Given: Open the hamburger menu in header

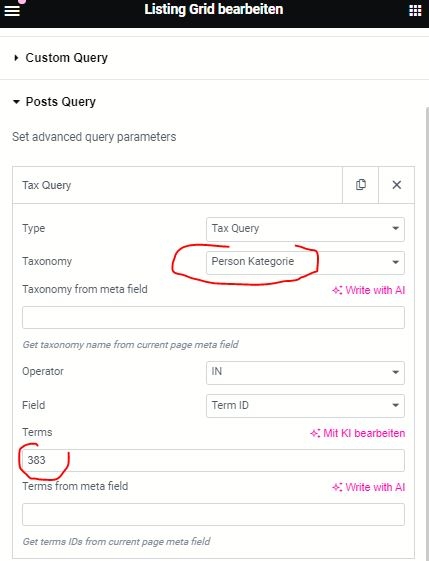Looking at the screenshot, I should 11,10.
